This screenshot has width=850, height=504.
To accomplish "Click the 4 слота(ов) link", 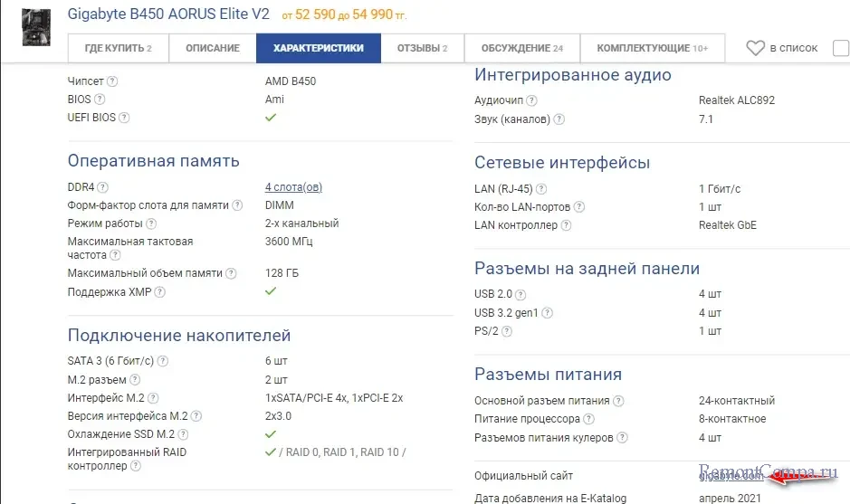I will pyautogui.click(x=293, y=187).
